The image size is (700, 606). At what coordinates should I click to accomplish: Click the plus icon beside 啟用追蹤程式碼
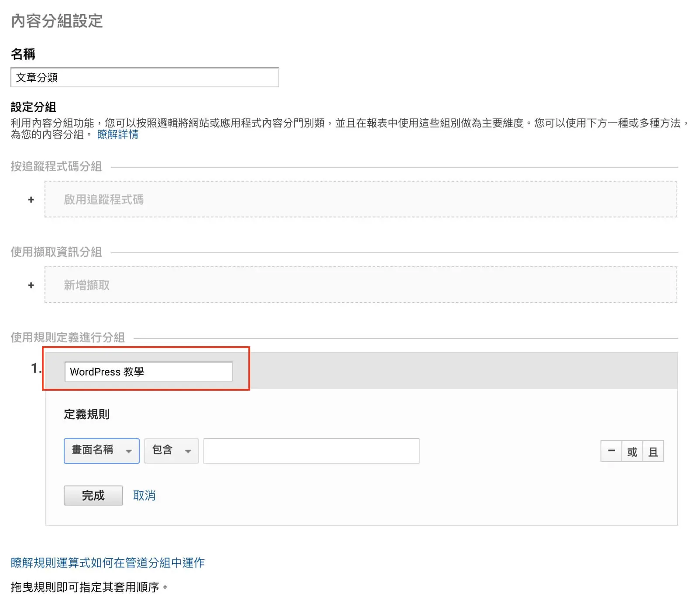click(x=31, y=200)
